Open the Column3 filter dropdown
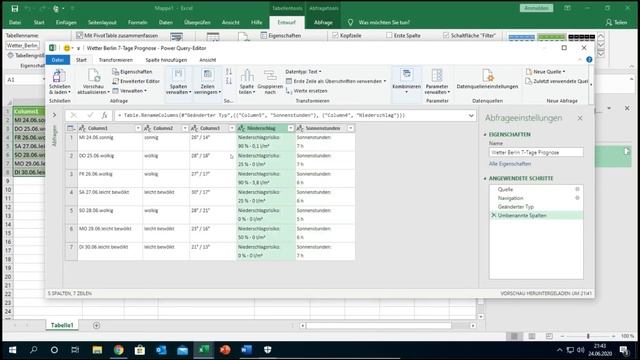The width and height of the screenshot is (640, 360). [x=232, y=128]
